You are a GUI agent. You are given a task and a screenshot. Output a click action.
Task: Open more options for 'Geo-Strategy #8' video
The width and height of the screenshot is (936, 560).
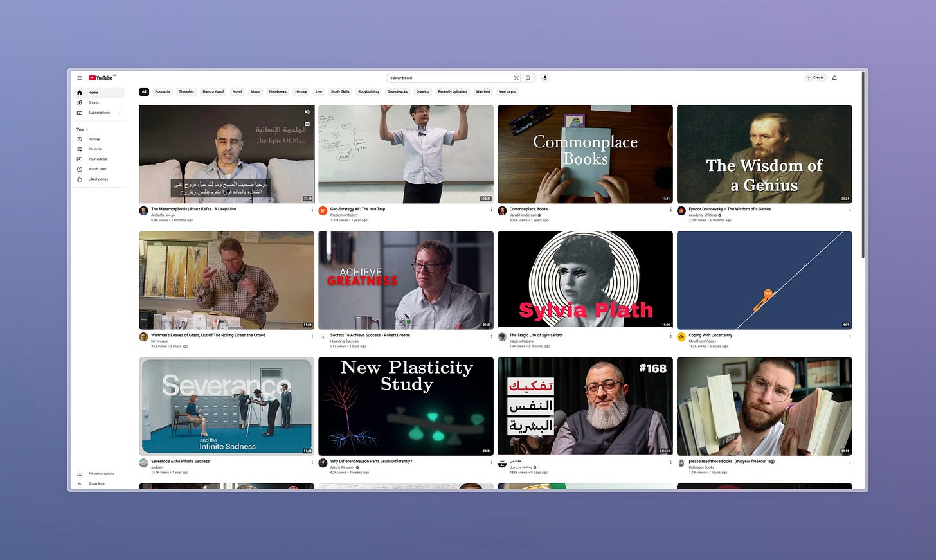(492, 210)
